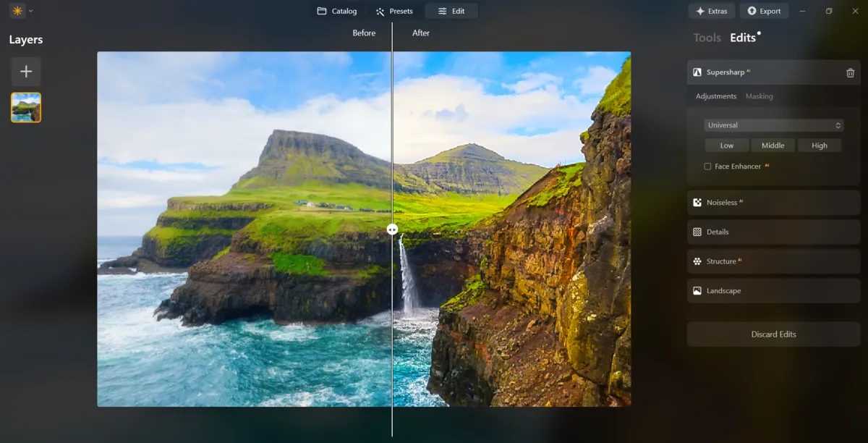Viewport: 868px width, 443px height.
Task: Select the High sharpening strength
Action: tap(820, 145)
